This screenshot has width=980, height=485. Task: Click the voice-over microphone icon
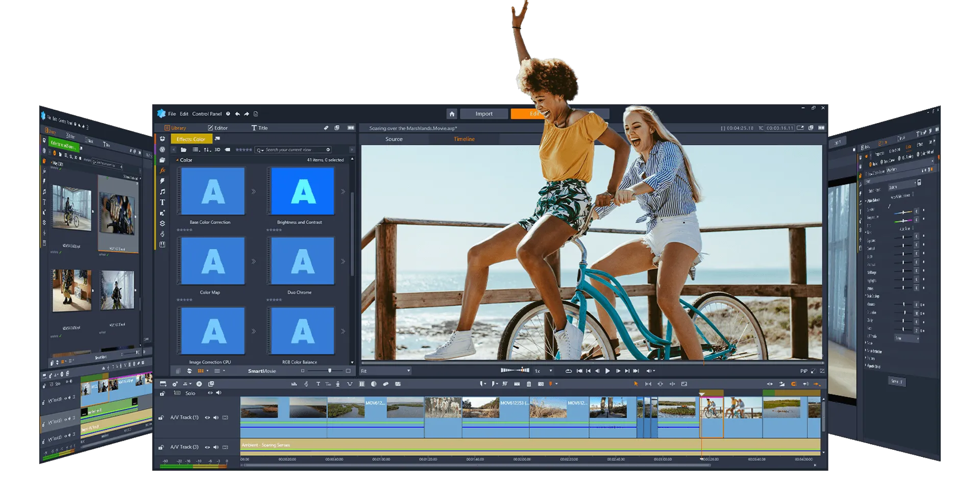338,384
